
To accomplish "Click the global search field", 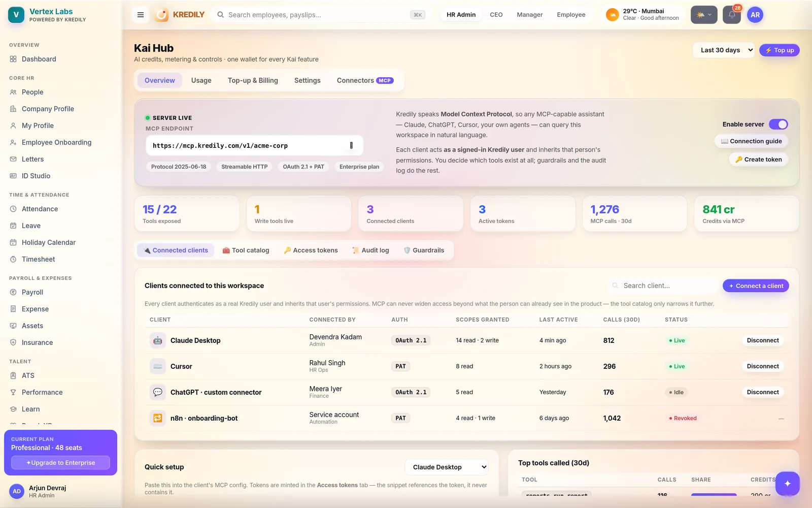I will click(x=320, y=15).
